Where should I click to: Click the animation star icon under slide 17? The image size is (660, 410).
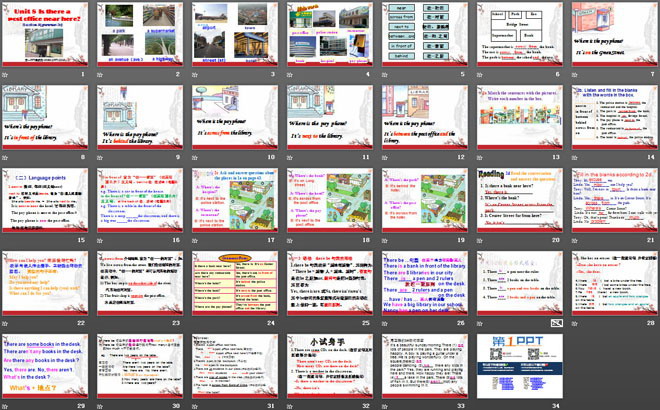pyautogui.click(x=195, y=240)
